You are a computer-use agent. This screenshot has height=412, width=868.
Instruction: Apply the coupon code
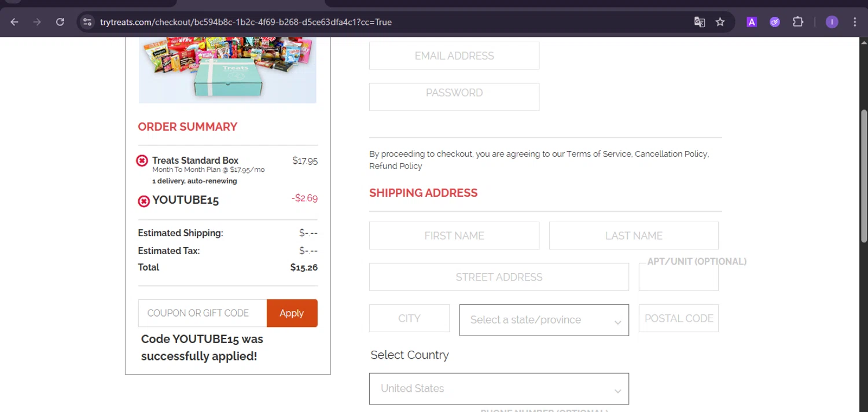pyautogui.click(x=292, y=313)
